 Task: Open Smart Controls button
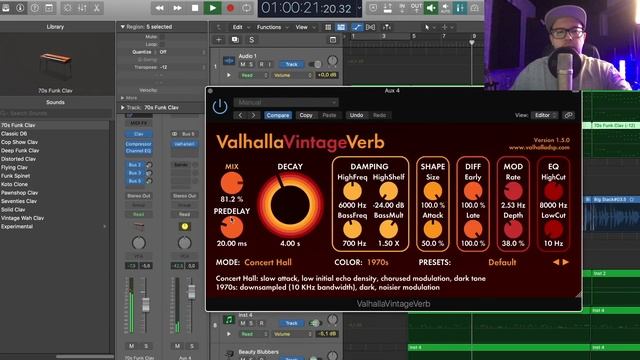click(x=67, y=8)
